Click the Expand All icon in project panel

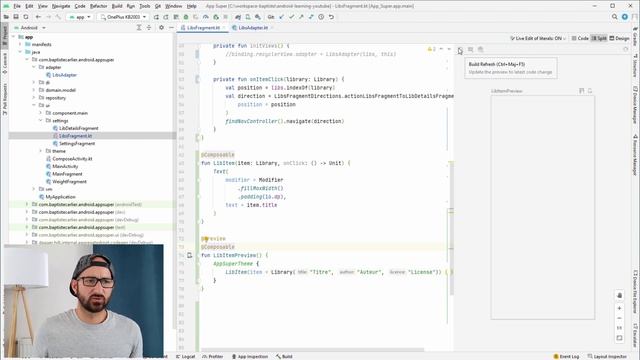(x=139, y=27)
